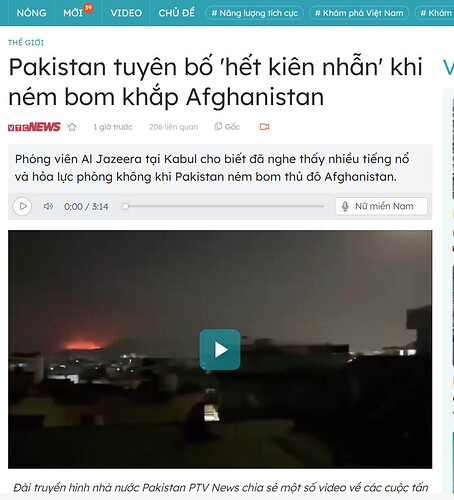Click the audio progress slider track
The width and height of the screenshot is (454, 500).
click(224, 206)
